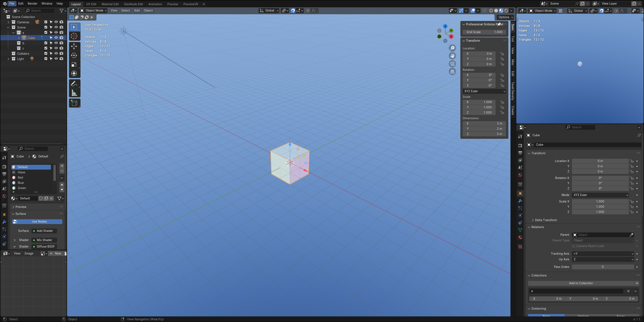Click the Mix Shader button
The image size is (644, 322).
pyautogui.click(x=44, y=240)
